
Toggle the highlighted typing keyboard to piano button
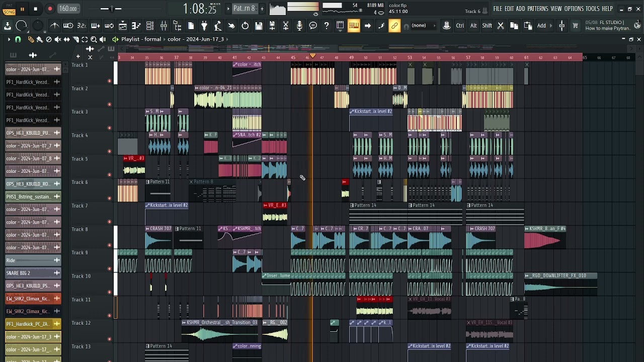click(x=354, y=26)
